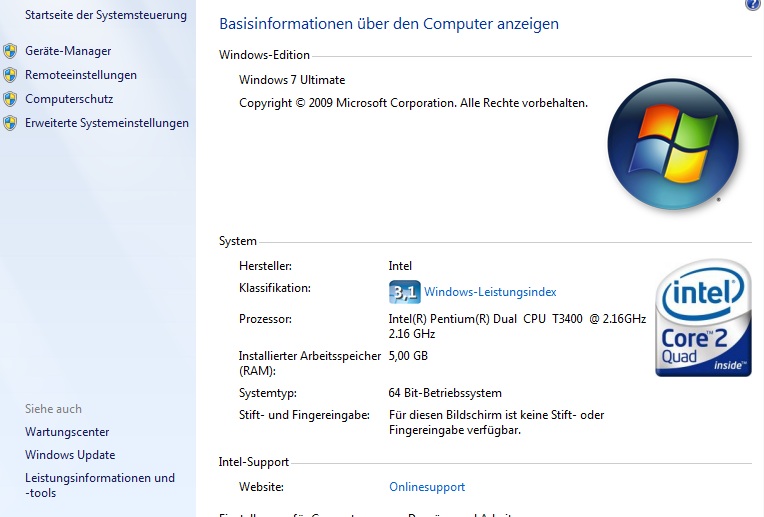Open Startseite der Systemsteuerung

(x=106, y=15)
